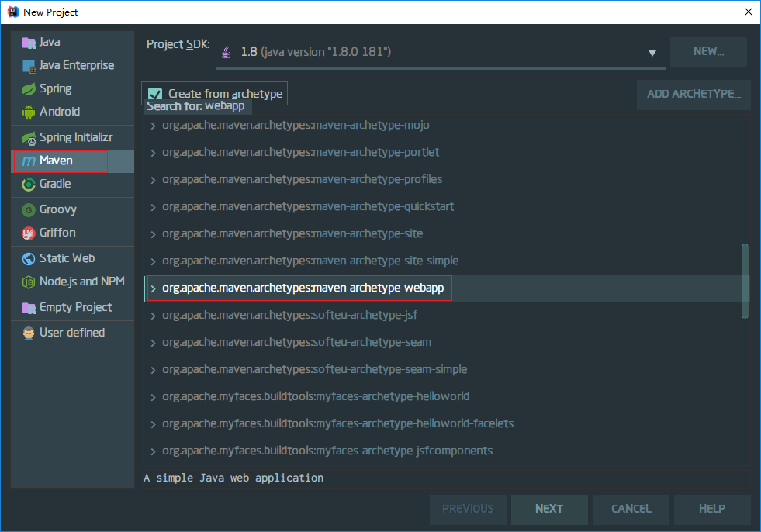Screen dimensions: 761x532
Task: Expand the softeu-archetype-jsf node
Action: tap(153, 316)
